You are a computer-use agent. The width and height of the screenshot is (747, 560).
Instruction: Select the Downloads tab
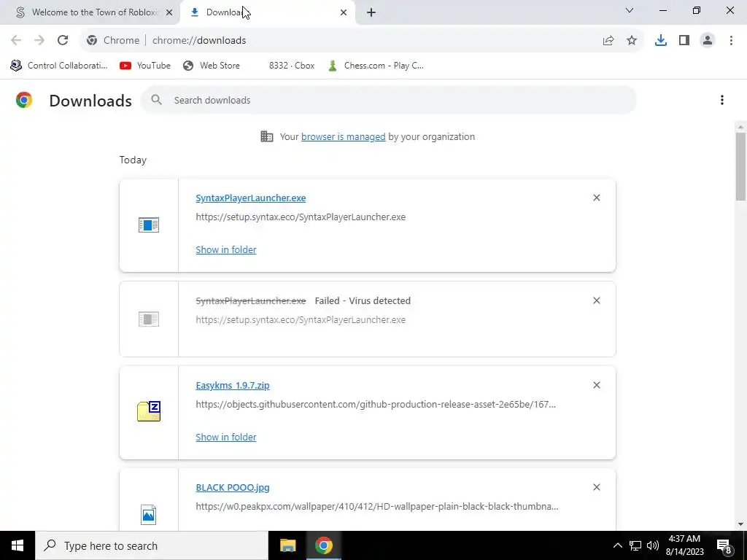coord(268,12)
